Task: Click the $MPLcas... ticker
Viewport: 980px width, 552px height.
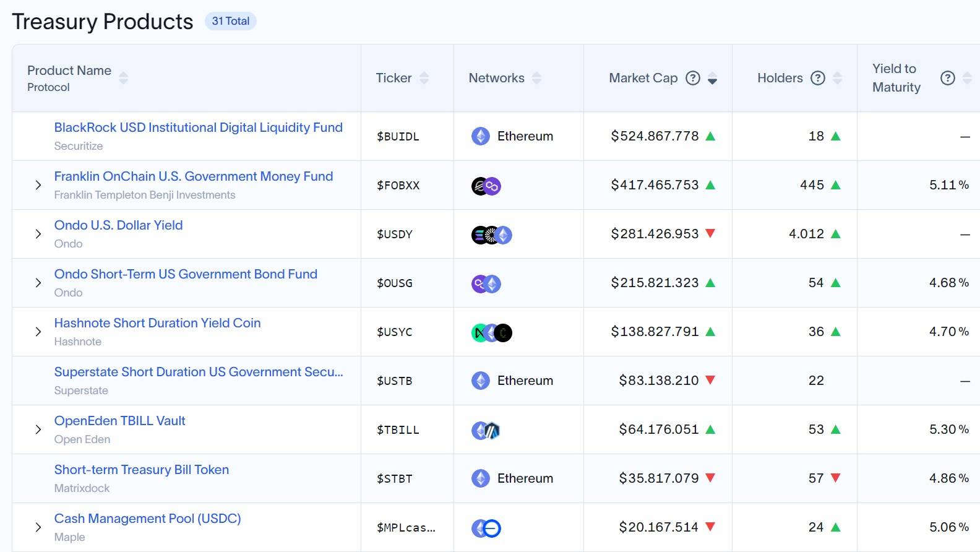Action: pyautogui.click(x=406, y=527)
